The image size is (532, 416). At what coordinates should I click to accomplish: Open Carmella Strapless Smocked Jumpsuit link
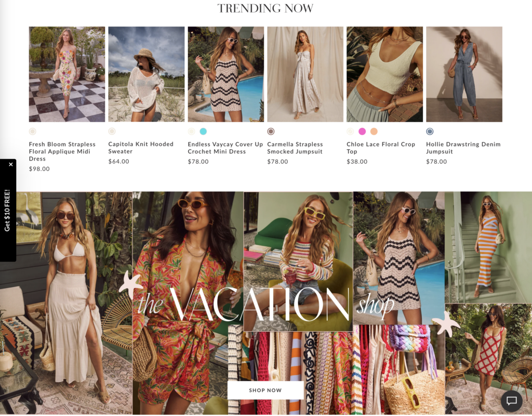295,148
